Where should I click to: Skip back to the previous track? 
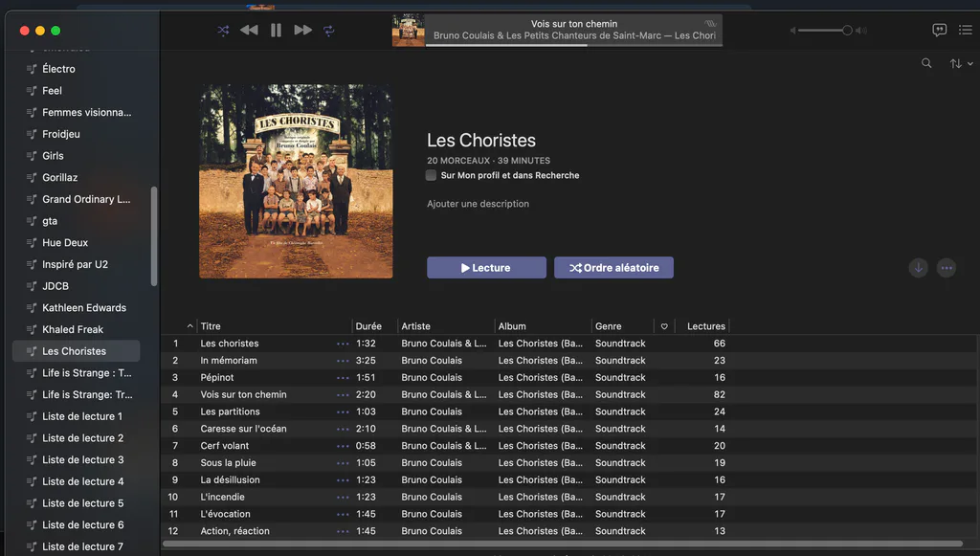coord(249,30)
